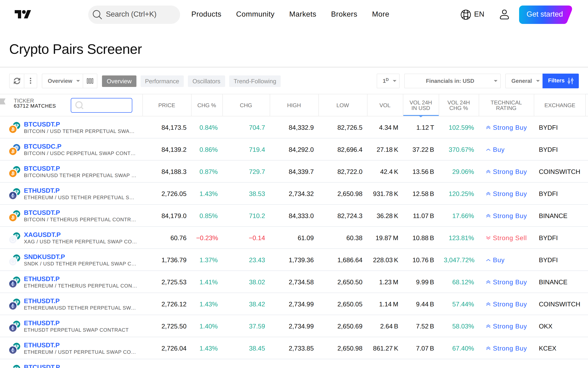588x368 pixels.
Task: Open SNDKUSDT.P ticker link
Action: tap(44, 257)
